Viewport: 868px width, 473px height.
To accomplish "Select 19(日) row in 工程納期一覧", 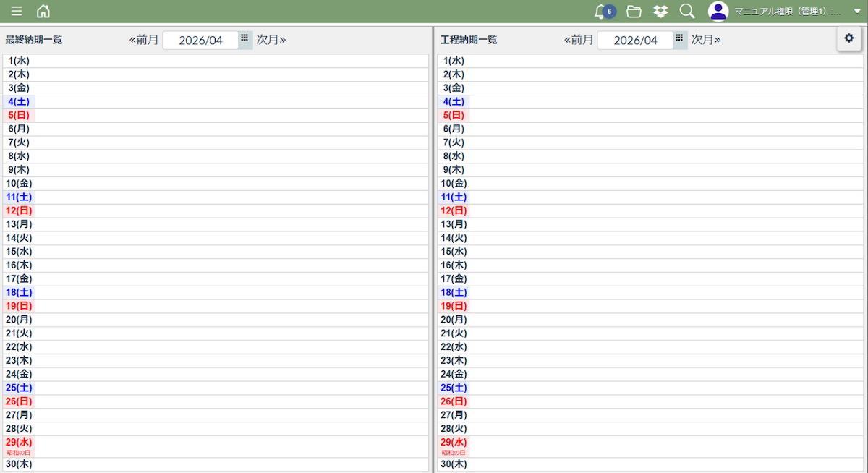I will [x=652, y=307].
